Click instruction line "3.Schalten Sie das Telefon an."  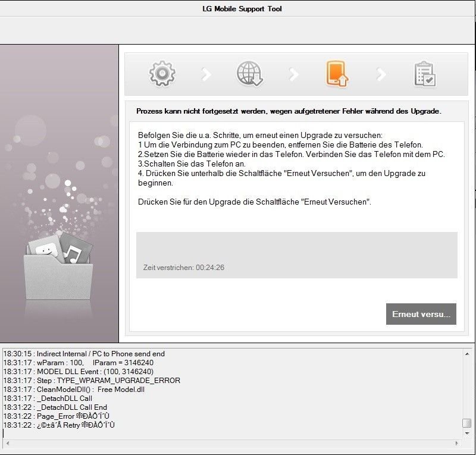coord(192,164)
